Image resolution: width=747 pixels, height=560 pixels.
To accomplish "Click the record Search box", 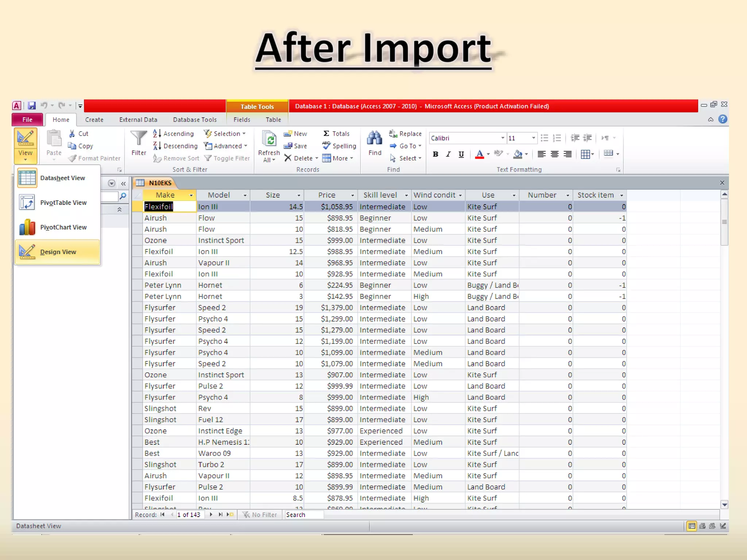I will point(304,515).
